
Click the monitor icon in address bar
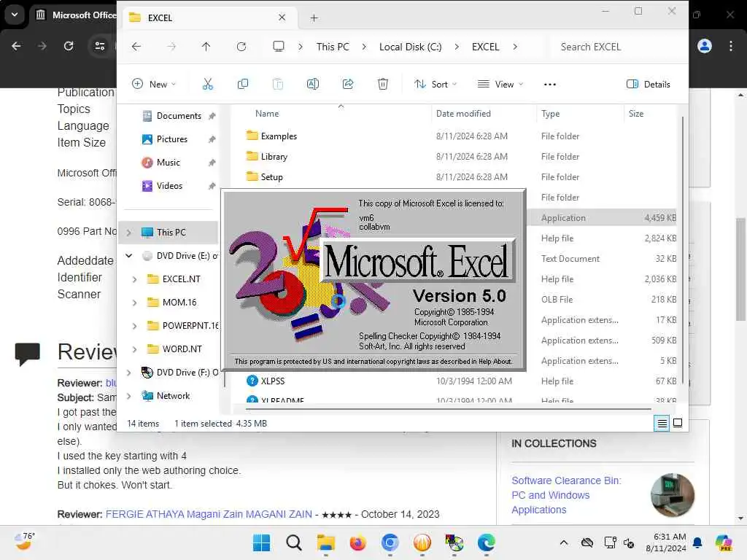[x=278, y=47]
